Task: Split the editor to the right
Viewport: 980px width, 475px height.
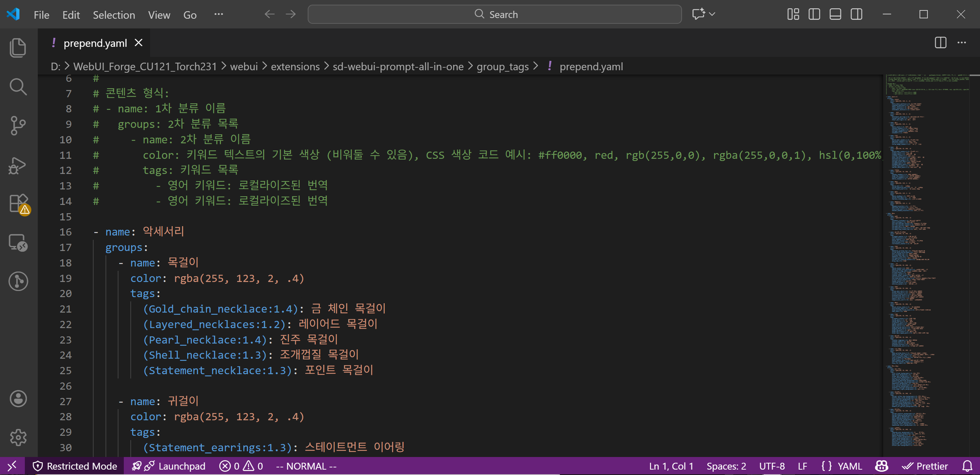Action: coord(940,42)
